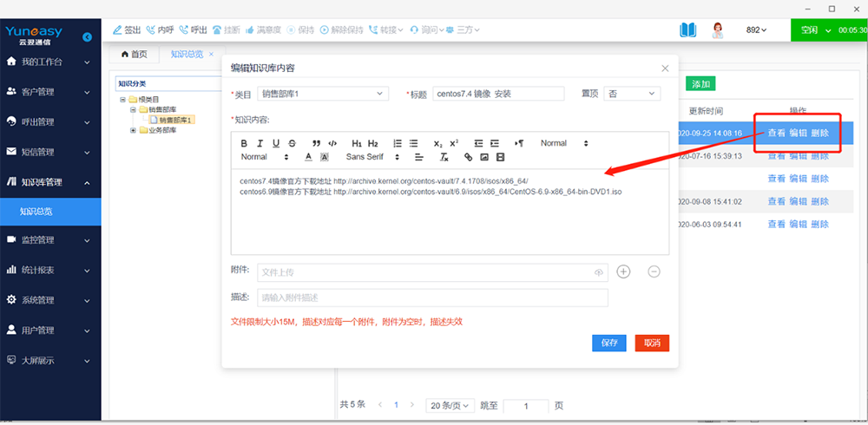
Task: Save the knowledge entry with 保存
Action: click(x=609, y=343)
